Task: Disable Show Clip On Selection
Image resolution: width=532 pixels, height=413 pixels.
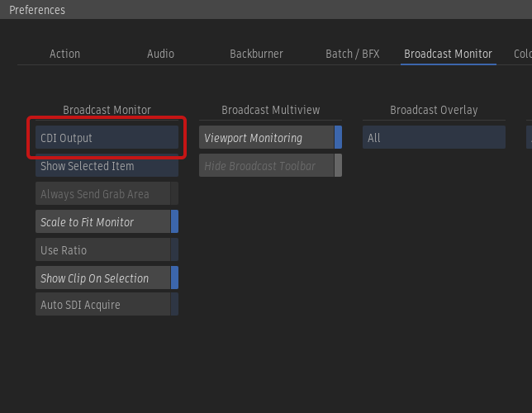Action: [x=107, y=278]
